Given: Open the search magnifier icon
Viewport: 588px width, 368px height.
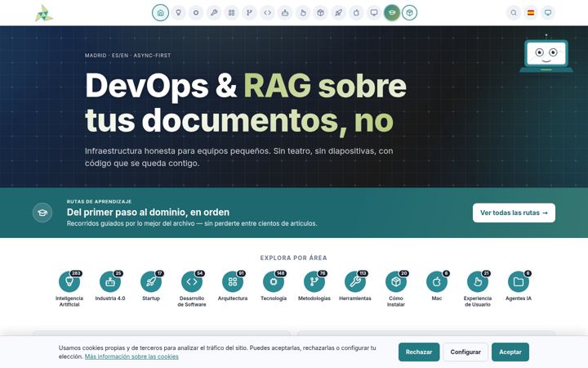Looking at the screenshot, I should pyautogui.click(x=514, y=13).
